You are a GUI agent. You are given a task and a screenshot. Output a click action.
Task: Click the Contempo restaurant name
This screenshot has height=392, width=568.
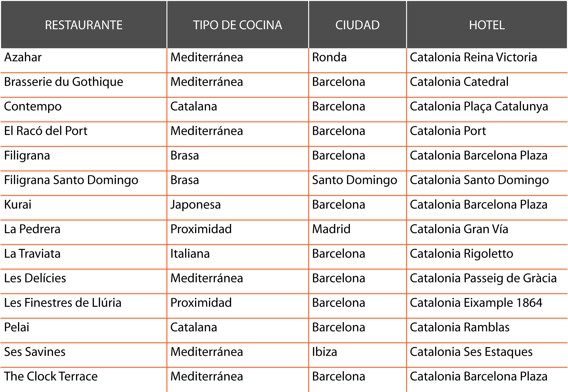(33, 107)
